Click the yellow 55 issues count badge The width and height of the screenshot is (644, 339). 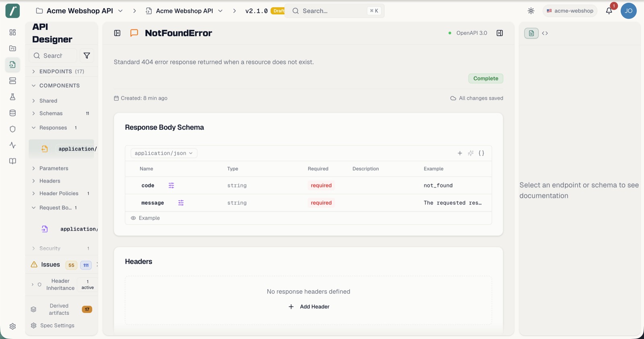[x=71, y=265]
